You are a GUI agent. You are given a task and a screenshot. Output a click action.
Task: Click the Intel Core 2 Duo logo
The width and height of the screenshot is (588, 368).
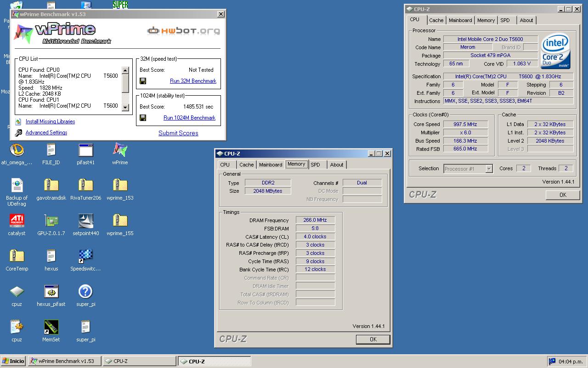tap(556, 51)
